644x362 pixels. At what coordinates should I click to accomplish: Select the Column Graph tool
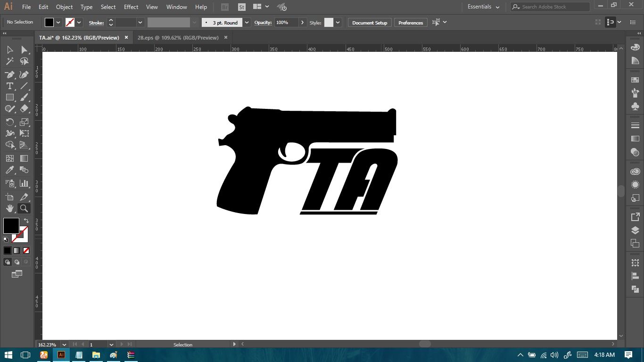click(24, 183)
